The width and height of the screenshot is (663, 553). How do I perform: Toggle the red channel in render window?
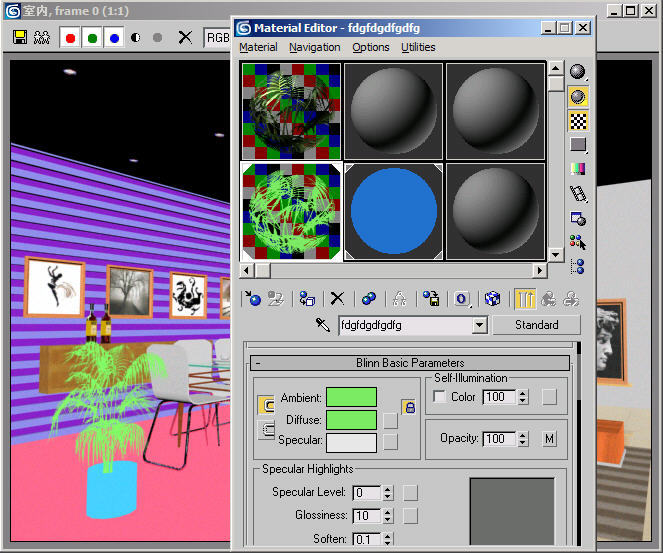pyautogui.click(x=70, y=37)
